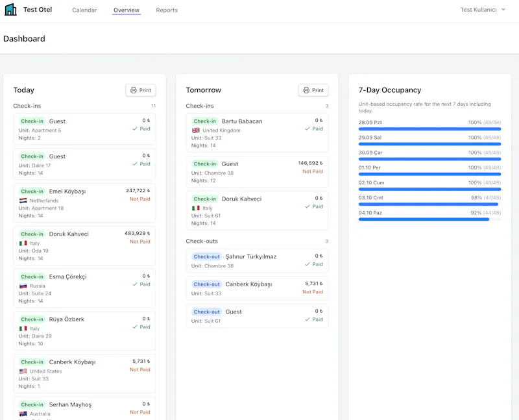Click the Netherlands flag on Emel Köybaşı card
This screenshot has width=519, height=420.
pyautogui.click(x=23, y=201)
